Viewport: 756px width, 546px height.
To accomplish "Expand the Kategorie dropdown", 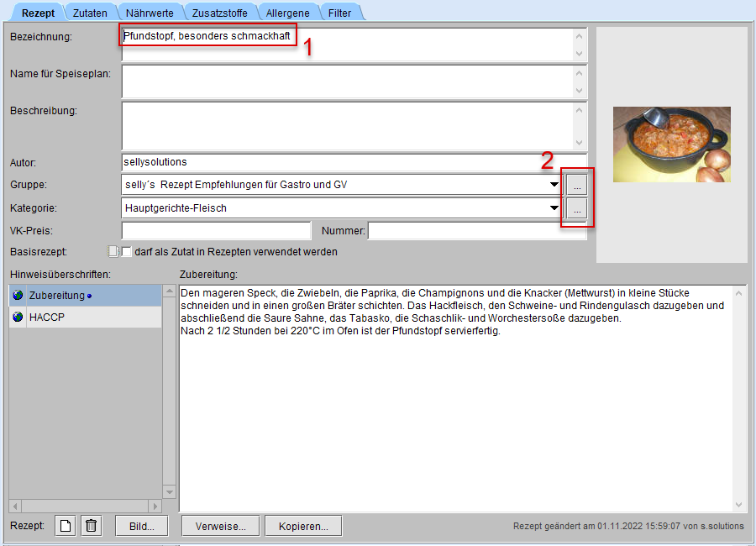I will tap(554, 208).
